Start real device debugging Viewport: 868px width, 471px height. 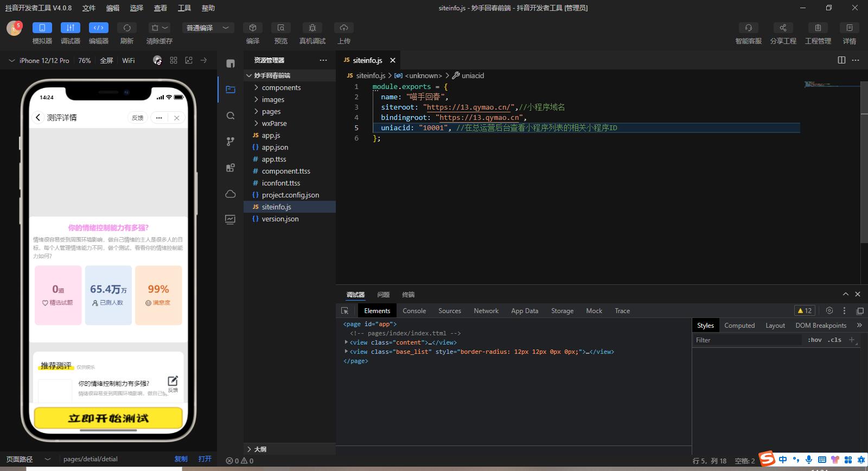[x=312, y=28]
